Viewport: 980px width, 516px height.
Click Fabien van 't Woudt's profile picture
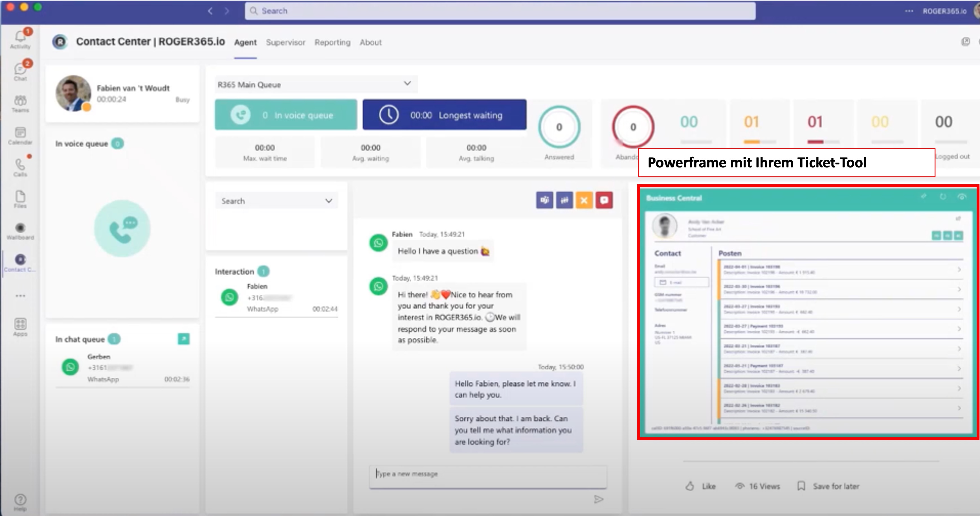(73, 93)
